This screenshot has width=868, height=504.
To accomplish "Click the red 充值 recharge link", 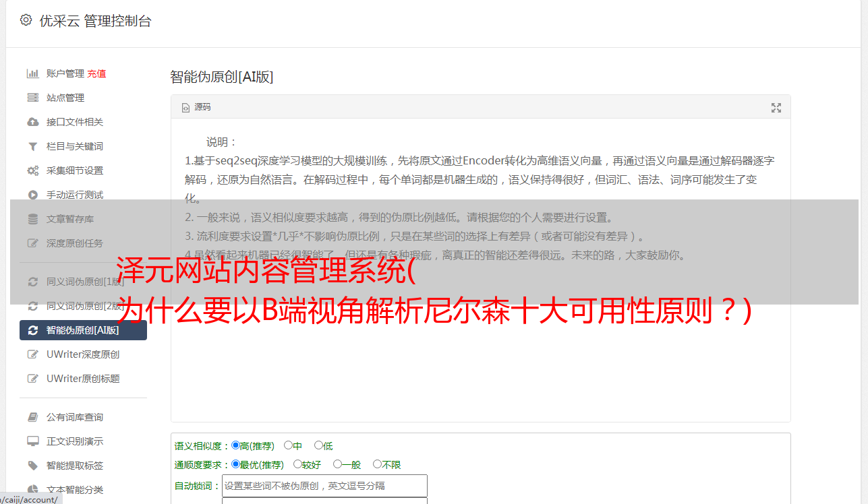I will click(96, 73).
